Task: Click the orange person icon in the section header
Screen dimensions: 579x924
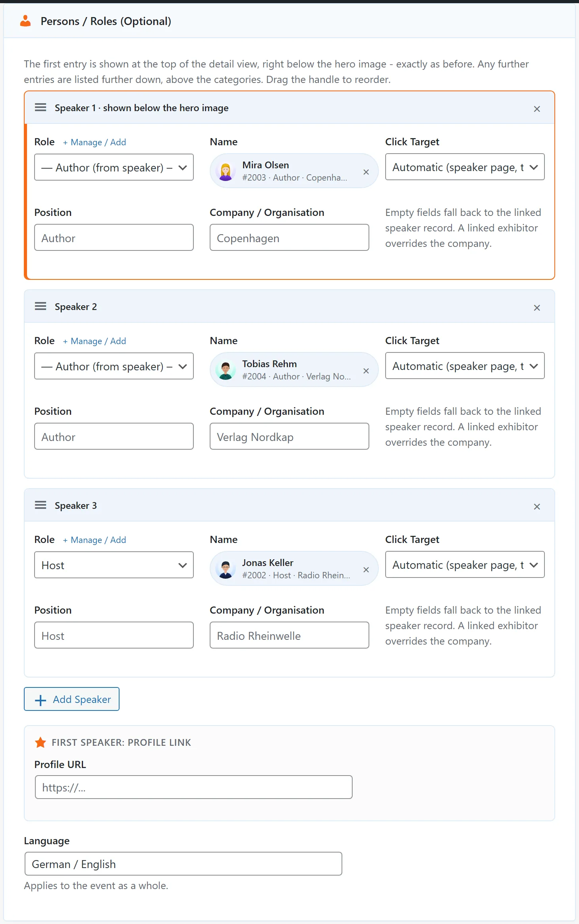Action: [25, 21]
